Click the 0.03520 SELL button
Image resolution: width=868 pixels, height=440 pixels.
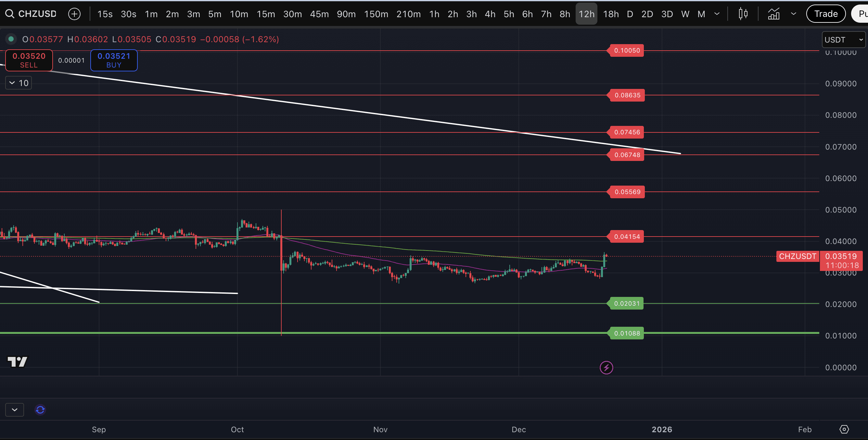point(29,60)
